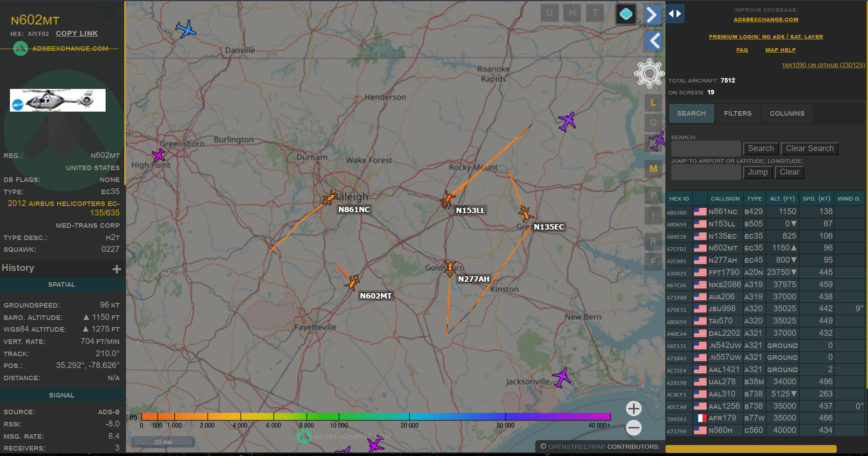Toggle the L labels button
868x456 pixels.
653,103
